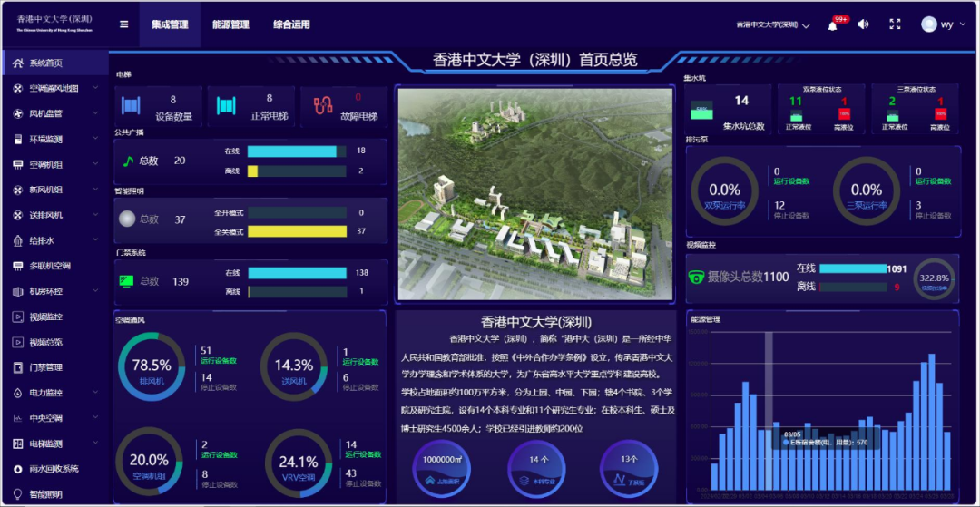Expand the 环境监测 submenu chevron

point(95,139)
